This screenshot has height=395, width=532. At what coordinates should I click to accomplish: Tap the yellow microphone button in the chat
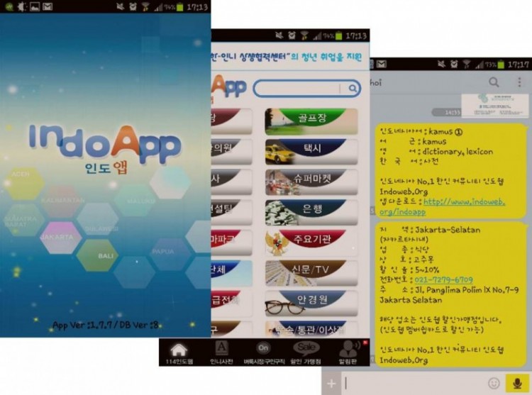[517, 383]
